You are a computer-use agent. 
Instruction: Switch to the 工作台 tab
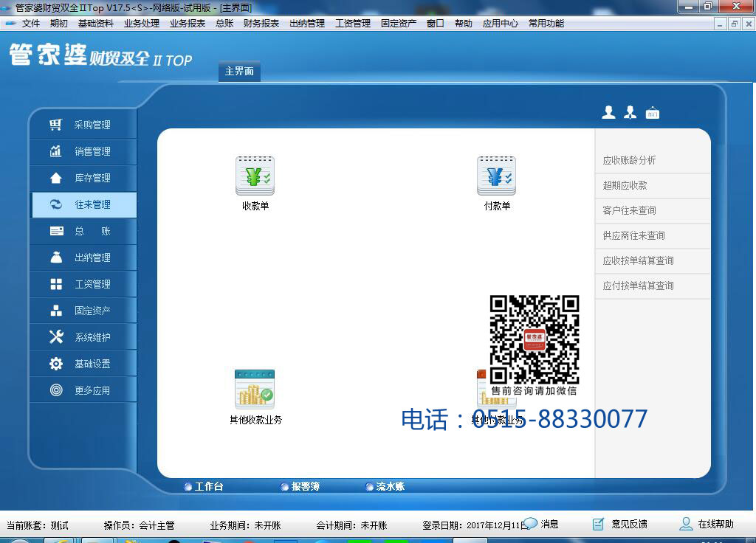204,486
